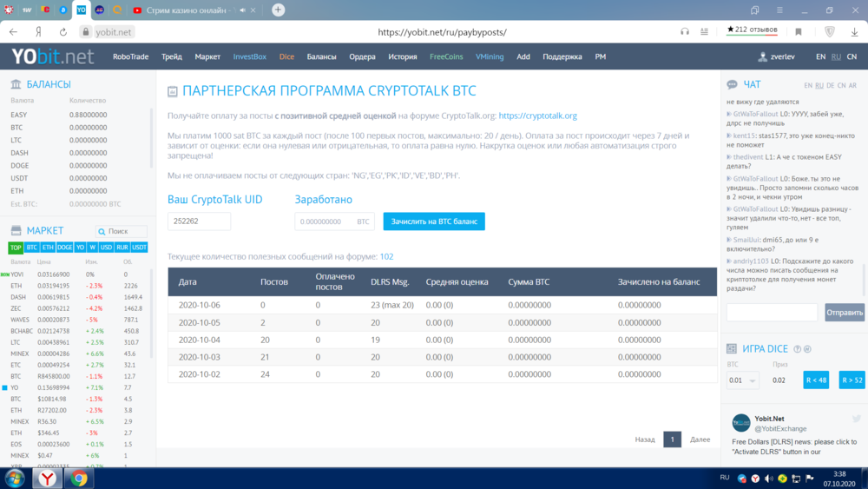
Task: Click the EASY balance row
Action: 75,115
